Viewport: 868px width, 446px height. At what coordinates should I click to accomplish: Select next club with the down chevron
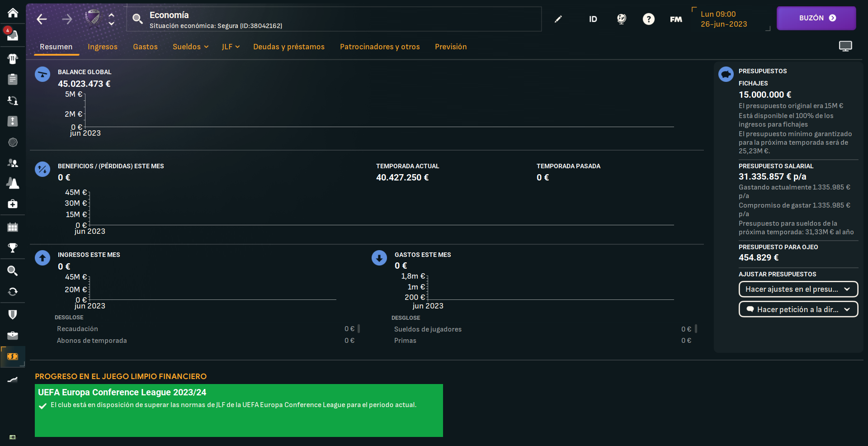point(112,23)
